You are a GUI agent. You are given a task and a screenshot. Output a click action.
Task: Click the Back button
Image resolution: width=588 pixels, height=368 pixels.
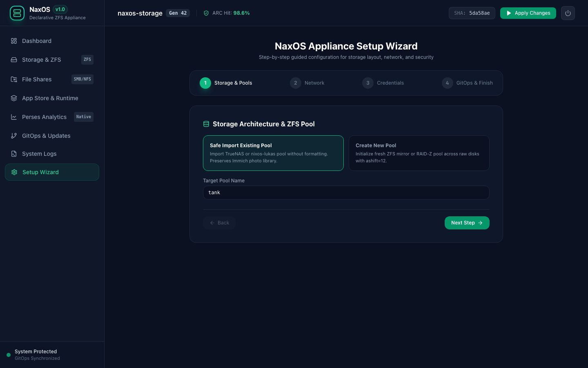219,223
